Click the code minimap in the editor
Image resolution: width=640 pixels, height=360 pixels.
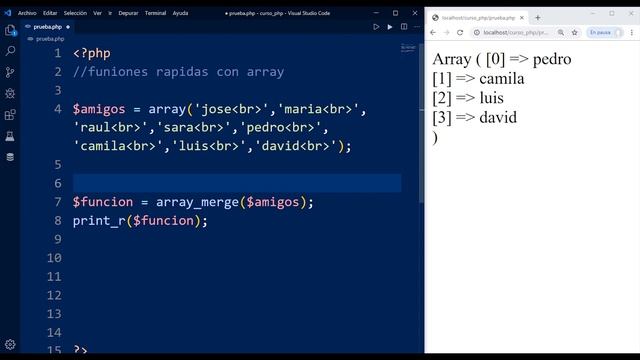click(408, 48)
